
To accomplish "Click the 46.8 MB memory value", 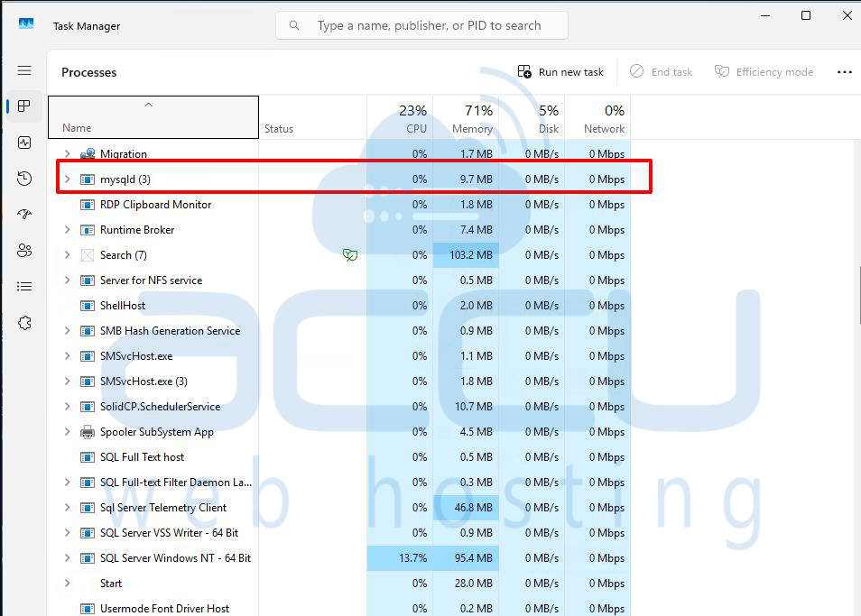I will [473, 508].
